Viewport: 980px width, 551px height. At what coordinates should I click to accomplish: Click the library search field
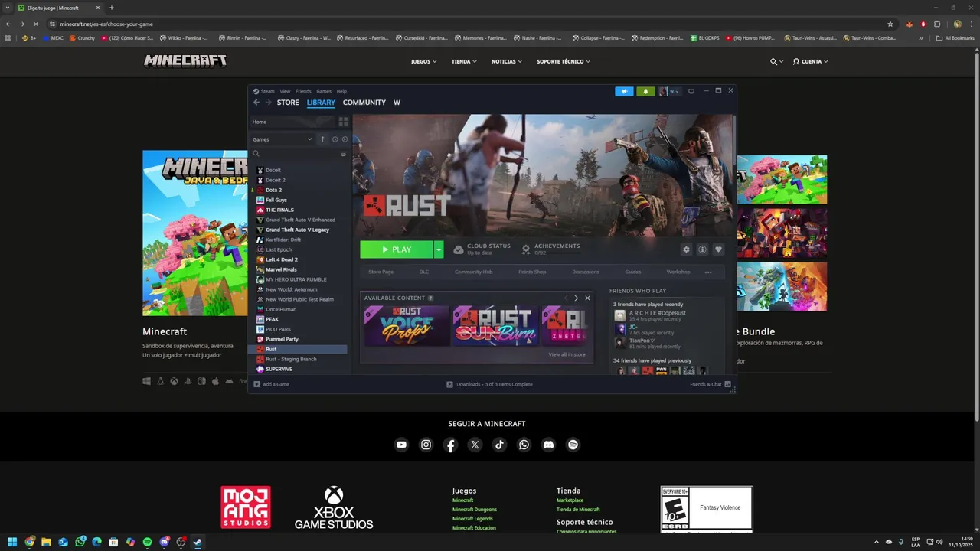click(x=295, y=154)
